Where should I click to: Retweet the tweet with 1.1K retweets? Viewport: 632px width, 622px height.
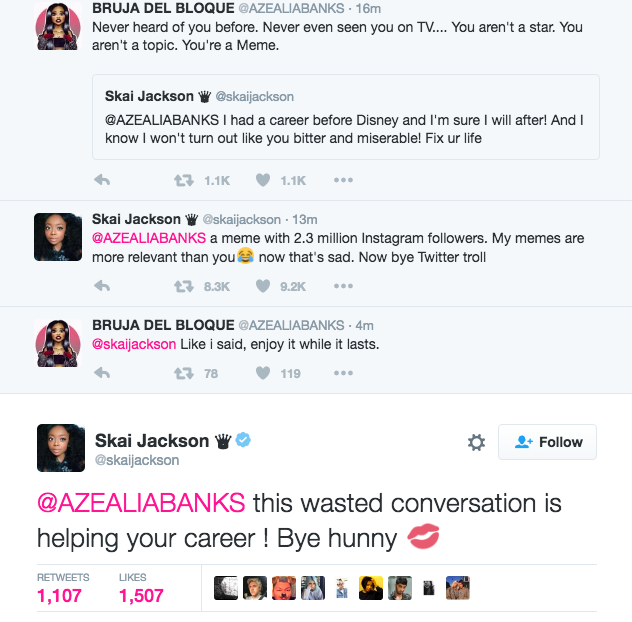tap(184, 180)
